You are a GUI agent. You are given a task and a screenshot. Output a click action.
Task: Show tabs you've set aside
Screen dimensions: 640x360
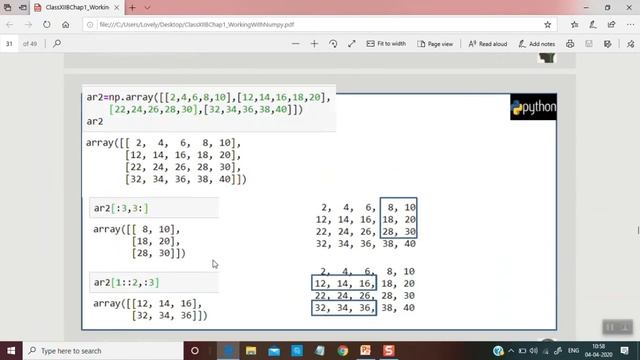[x=8, y=7]
